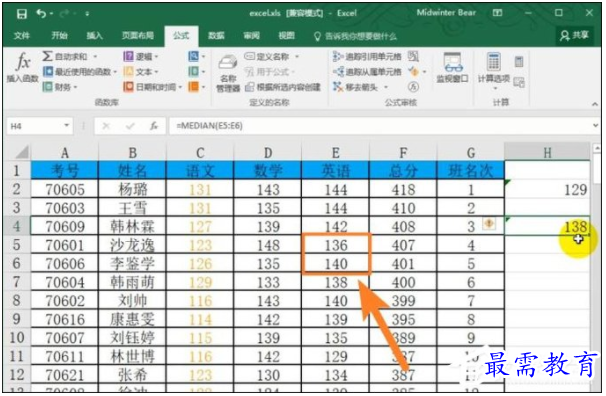Image resolution: width=606 pixels, height=396 pixels.
Task: Click the error warning icon beside H4
Action: click(x=489, y=224)
